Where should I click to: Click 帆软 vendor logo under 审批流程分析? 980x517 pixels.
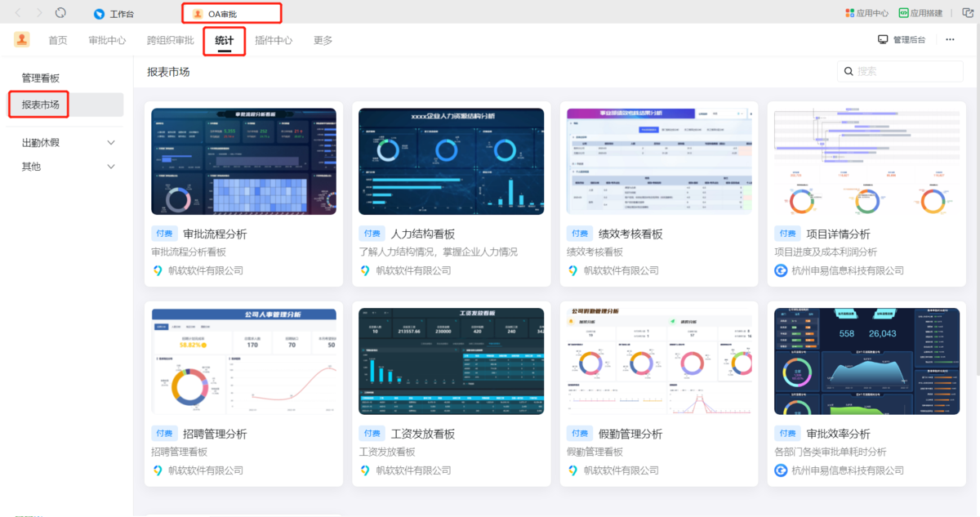158,270
